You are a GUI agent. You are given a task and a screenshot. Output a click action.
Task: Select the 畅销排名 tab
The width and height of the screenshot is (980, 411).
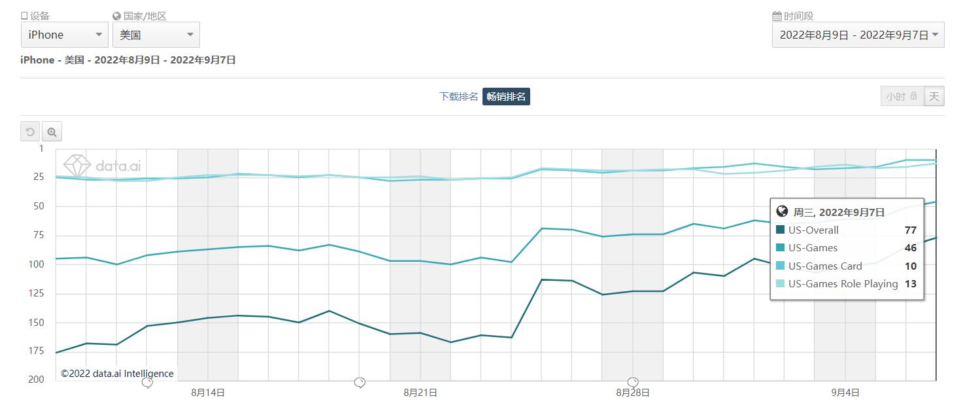click(506, 97)
